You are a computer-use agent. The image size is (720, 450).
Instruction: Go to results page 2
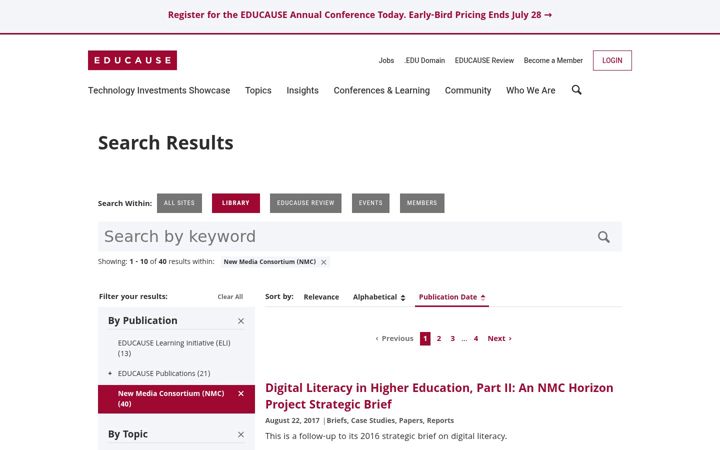pos(439,338)
